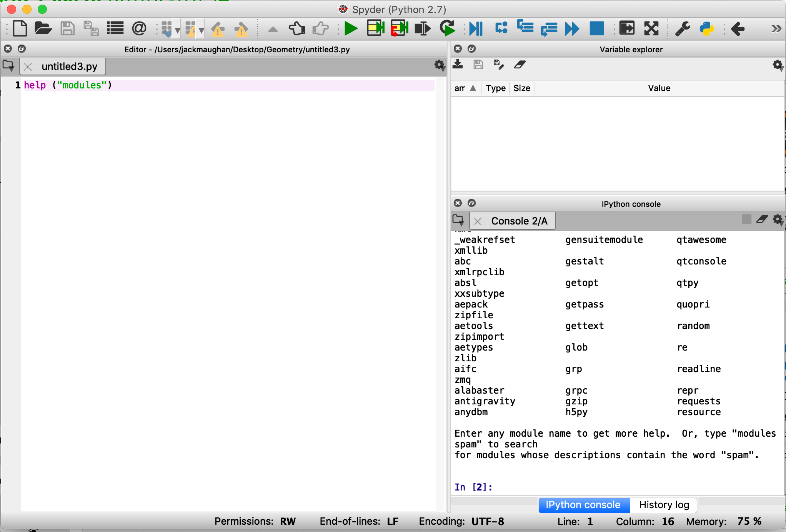786x532 pixels.
Task: Stop the debugging session with the blue square
Action: click(596, 28)
